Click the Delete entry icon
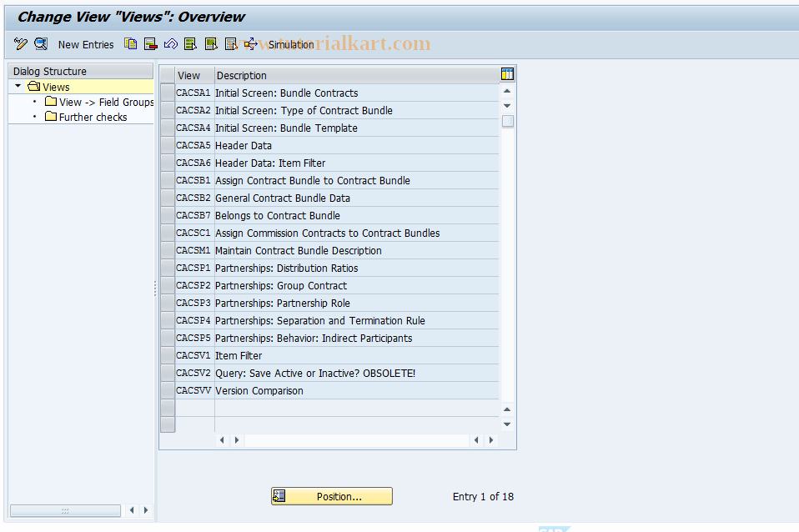Viewport: 799px width, 532px height. pos(151,44)
